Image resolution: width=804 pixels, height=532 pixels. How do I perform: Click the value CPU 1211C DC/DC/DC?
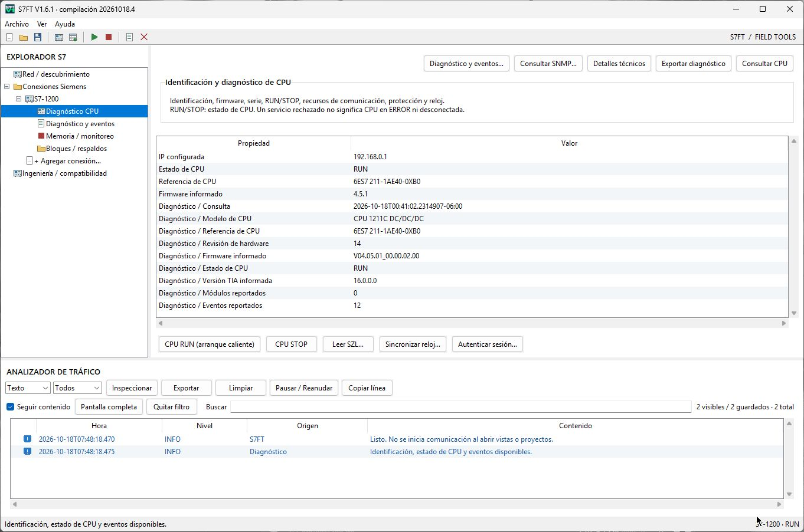(x=388, y=219)
